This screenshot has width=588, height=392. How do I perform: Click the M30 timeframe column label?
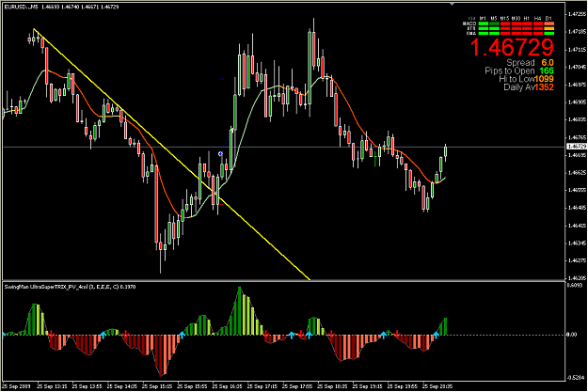pyautogui.click(x=516, y=18)
